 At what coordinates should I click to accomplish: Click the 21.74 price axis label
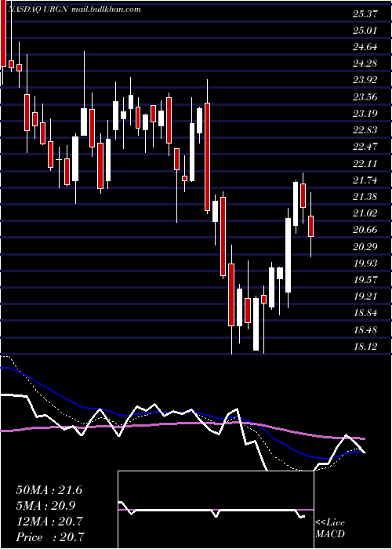pyautogui.click(x=365, y=180)
